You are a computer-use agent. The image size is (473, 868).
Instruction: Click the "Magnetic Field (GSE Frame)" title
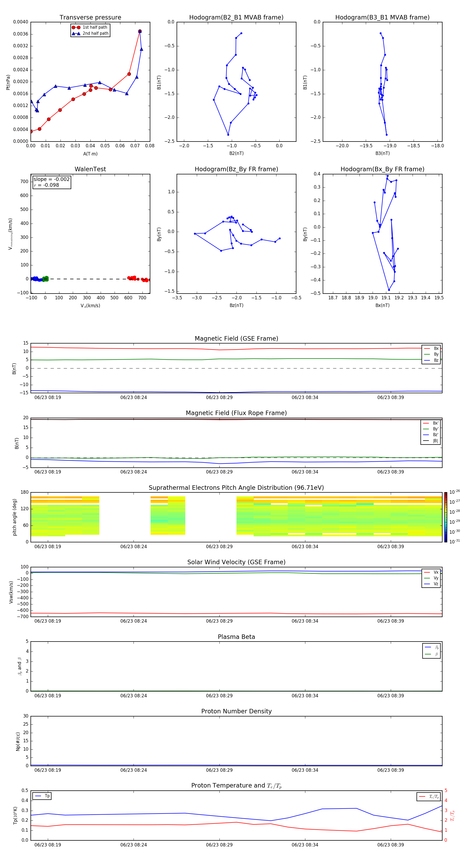(x=236, y=339)
